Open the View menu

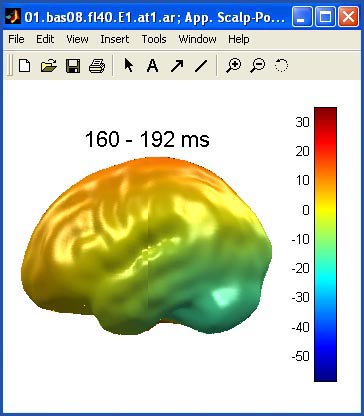77,39
